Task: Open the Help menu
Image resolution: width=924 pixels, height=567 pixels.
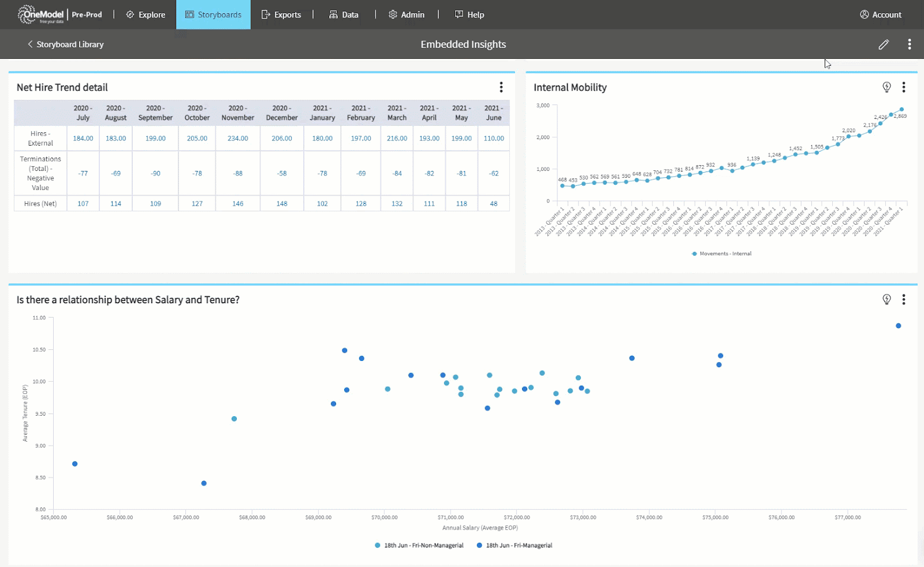Action: tap(469, 14)
